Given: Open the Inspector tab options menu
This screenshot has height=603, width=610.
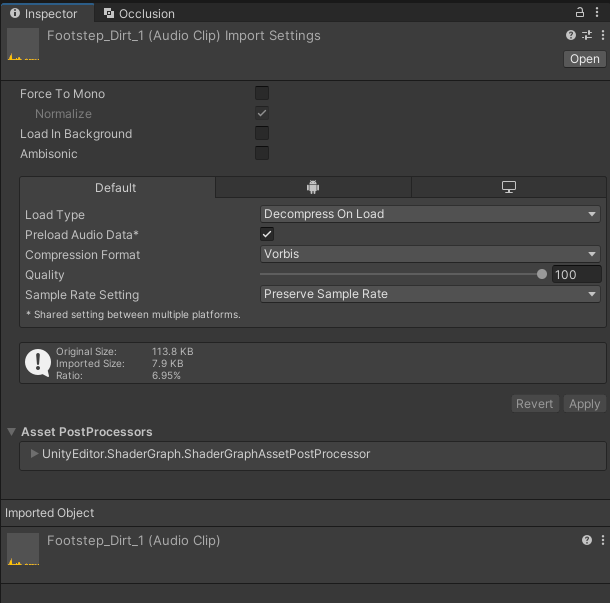Looking at the screenshot, I should [x=597, y=12].
